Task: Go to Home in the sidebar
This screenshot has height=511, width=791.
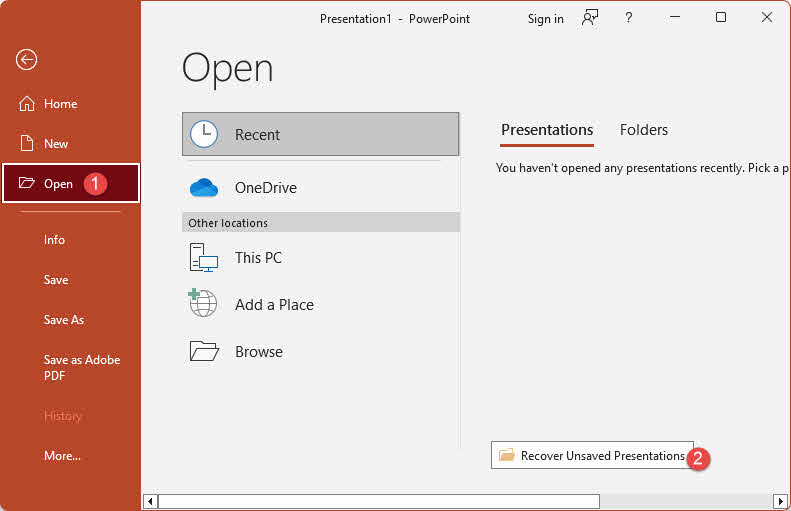Action: coord(70,104)
